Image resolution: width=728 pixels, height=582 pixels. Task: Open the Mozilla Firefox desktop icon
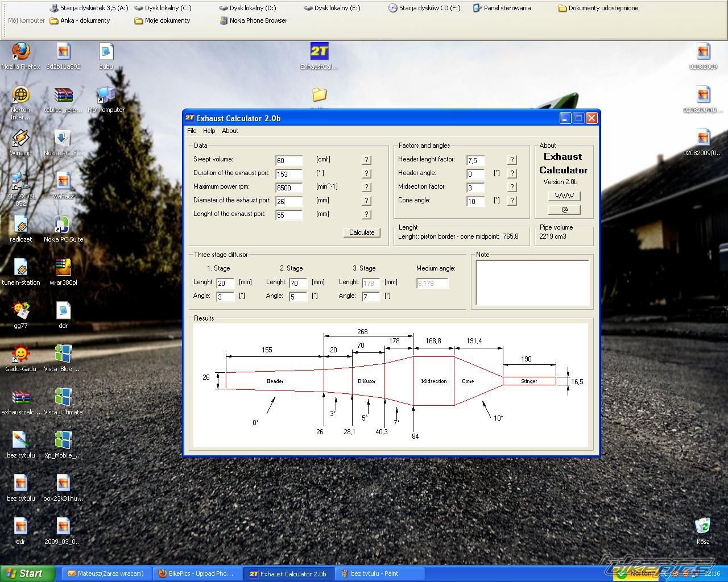click(x=20, y=52)
